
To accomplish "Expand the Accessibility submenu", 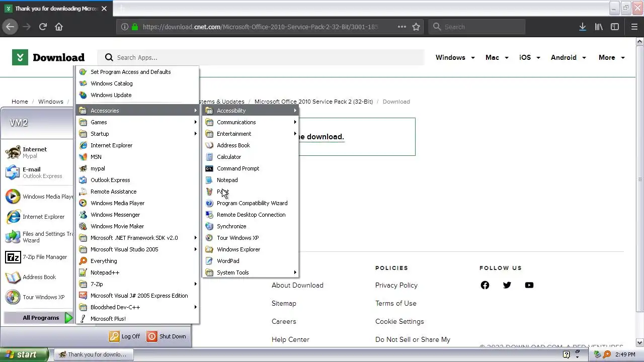I will pyautogui.click(x=250, y=111).
